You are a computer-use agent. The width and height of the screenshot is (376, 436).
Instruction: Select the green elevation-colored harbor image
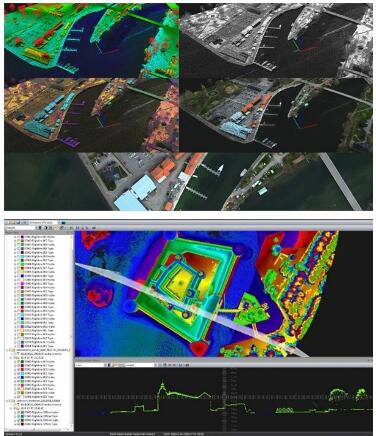(x=92, y=41)
